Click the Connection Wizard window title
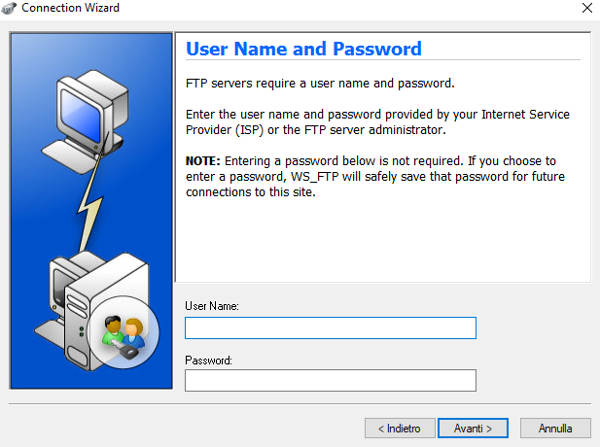Image resolution: width=600 pixels, height=447 pixels. click(70, 8)
